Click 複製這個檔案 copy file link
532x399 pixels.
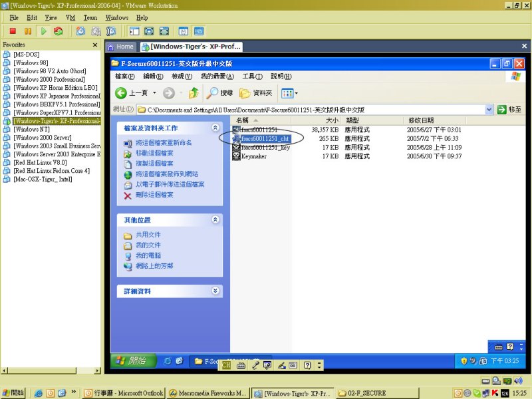tap(154, 164)
